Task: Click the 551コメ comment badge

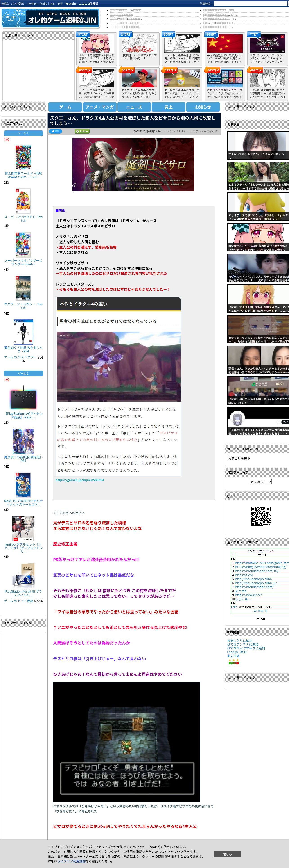Action: (127, 70)
